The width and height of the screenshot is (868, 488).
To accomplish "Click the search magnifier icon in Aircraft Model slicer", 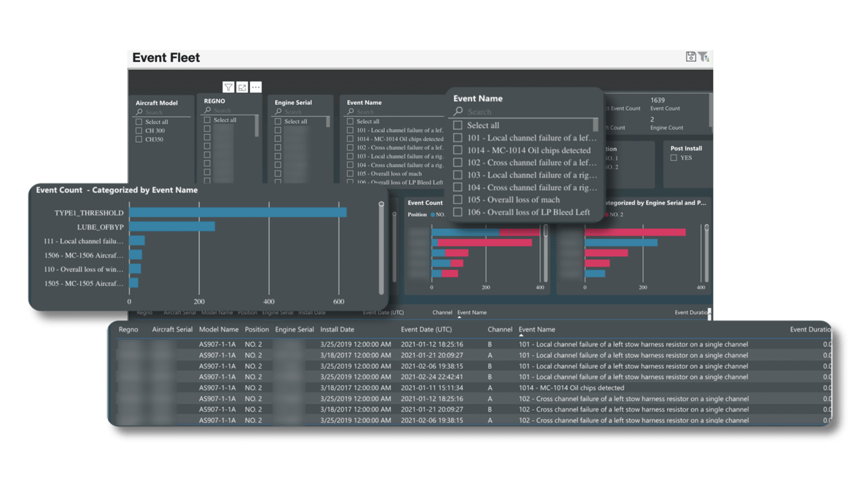I will pos(139,112).
